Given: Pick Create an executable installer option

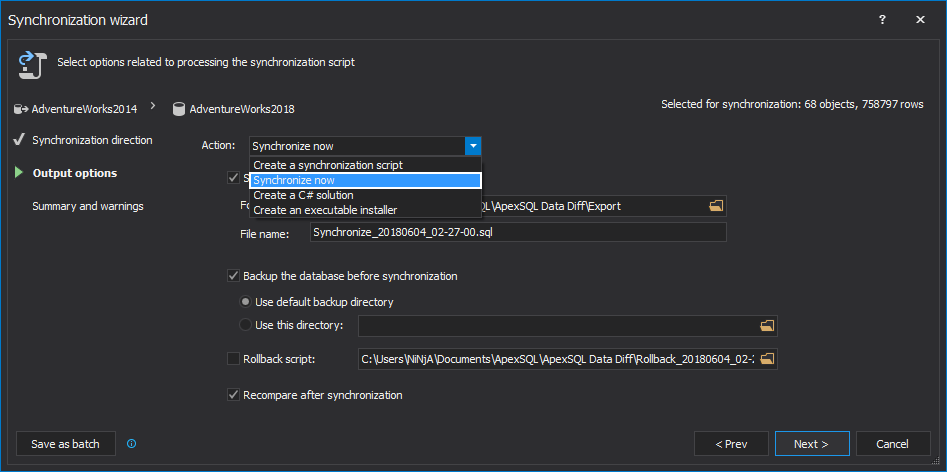Looking at the screenshot, I should tap(325, 210).
